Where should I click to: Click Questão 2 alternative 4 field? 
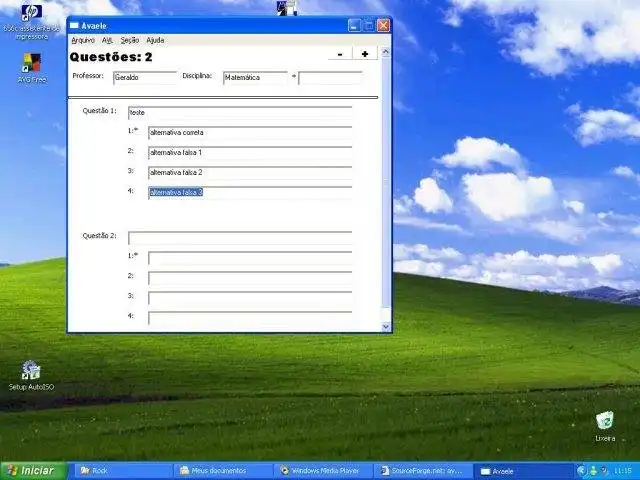(250, 318)
